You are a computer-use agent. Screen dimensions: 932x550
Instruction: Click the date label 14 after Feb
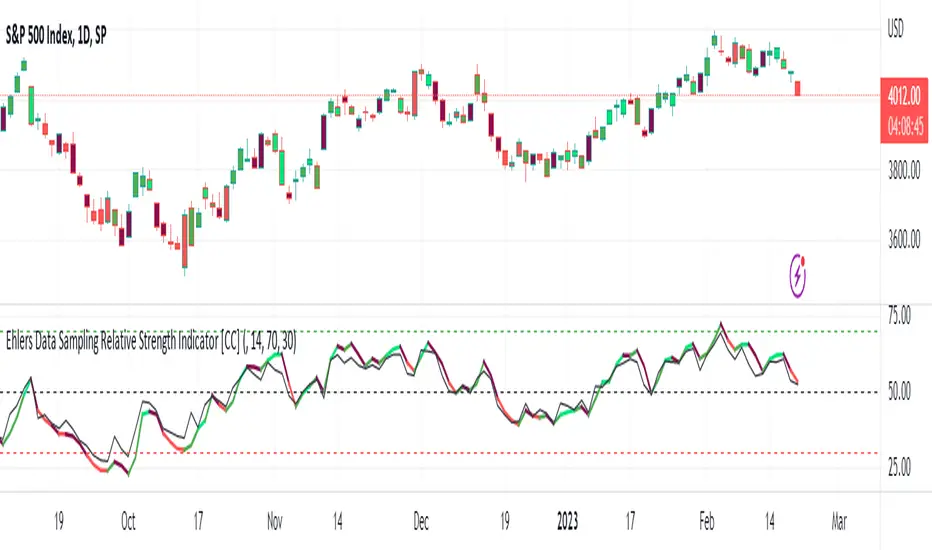pyautogui.click(x=769, y=521)
